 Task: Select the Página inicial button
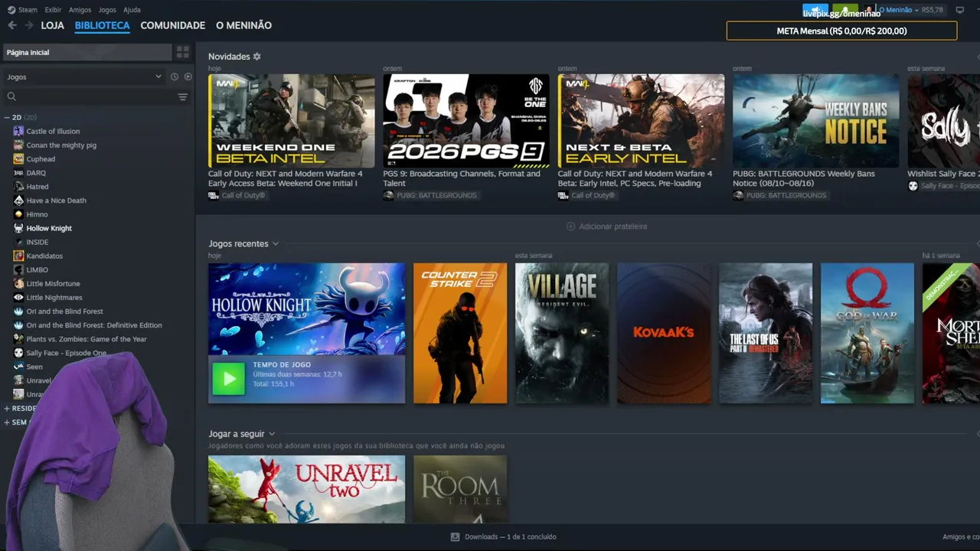point(87,52)
